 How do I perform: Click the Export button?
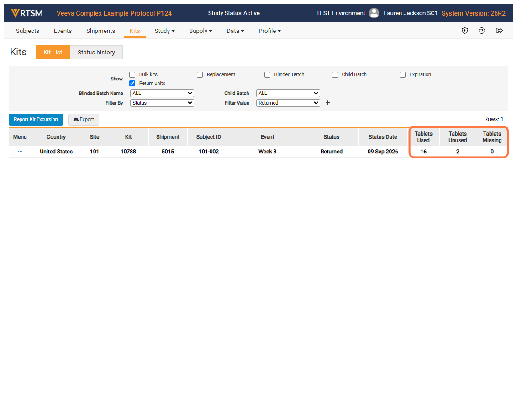(84, 119)
